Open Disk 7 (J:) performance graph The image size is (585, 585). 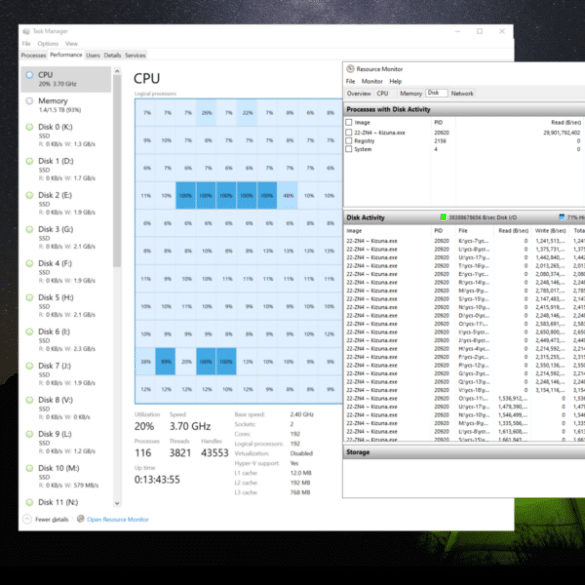66,374
